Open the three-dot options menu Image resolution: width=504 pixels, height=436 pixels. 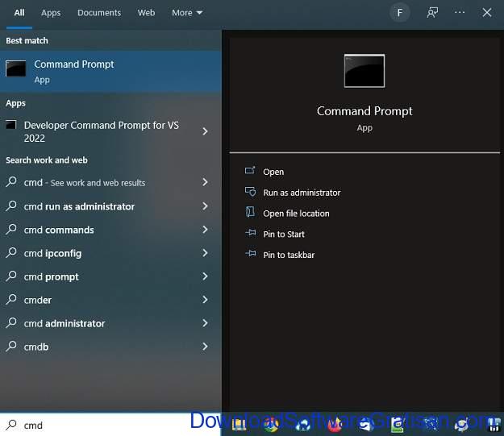coord(460,12)
